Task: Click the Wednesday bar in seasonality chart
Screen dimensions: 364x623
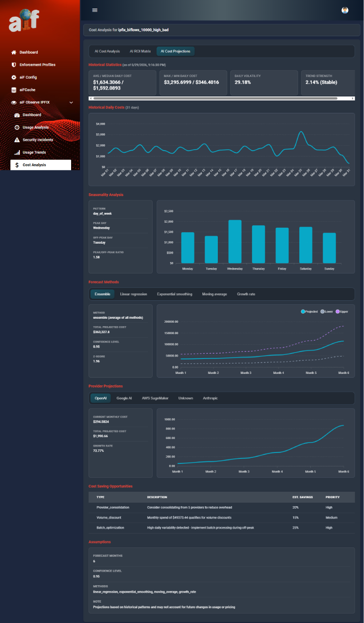Action: (x=235, y=242)
